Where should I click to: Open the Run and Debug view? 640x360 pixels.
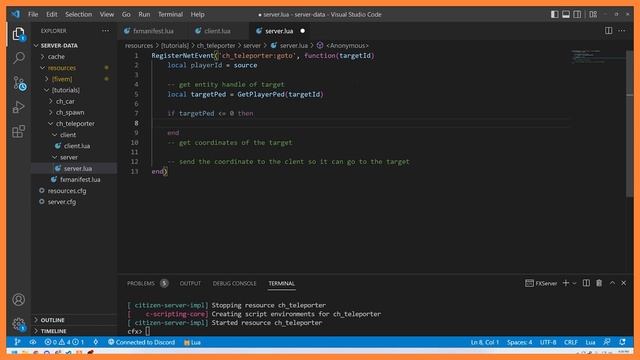(x=18, y=107)
